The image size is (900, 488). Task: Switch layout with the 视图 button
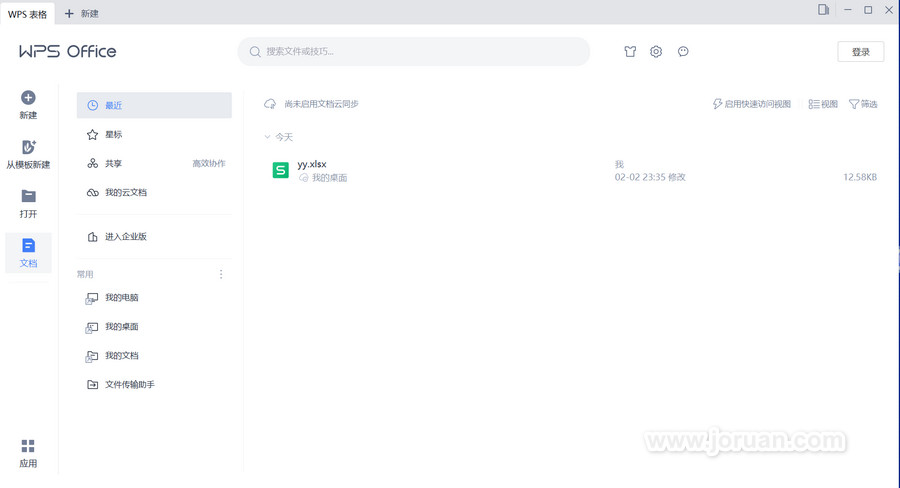pyautogui.click(x=823, y=104)
